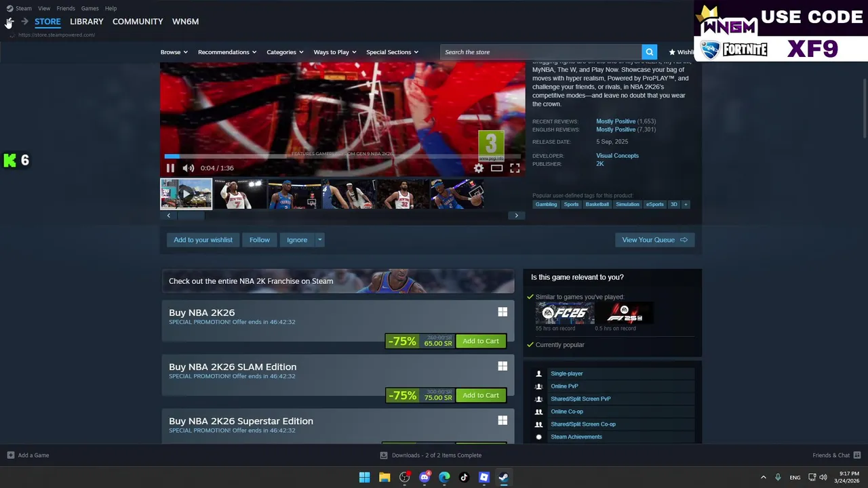Screen dimensions: 868x488
Task: Go forward using the forward arrow
Action: point(24,22)
